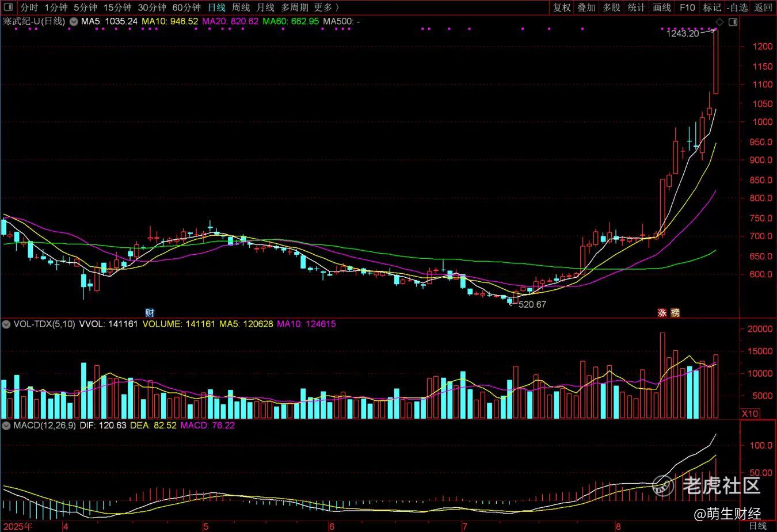
Task: Switch to 15分钟 chart period
Action: [117, 7]
